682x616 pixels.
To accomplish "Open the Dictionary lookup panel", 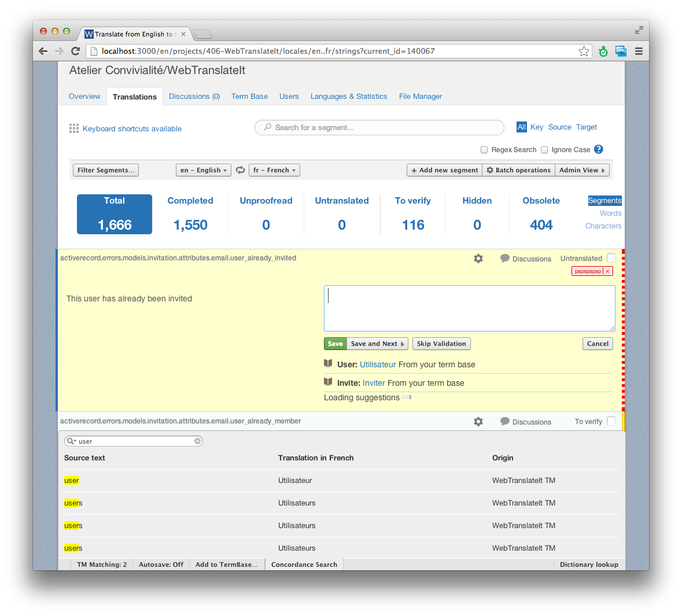I will pos(589,564).
